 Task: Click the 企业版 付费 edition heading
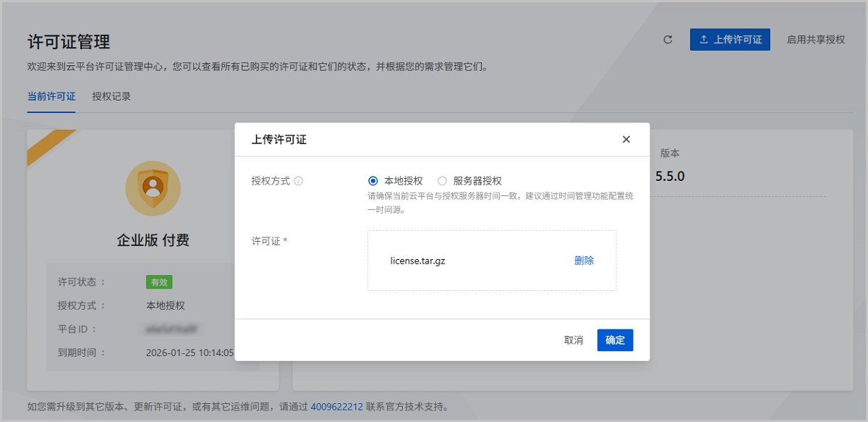153,240
